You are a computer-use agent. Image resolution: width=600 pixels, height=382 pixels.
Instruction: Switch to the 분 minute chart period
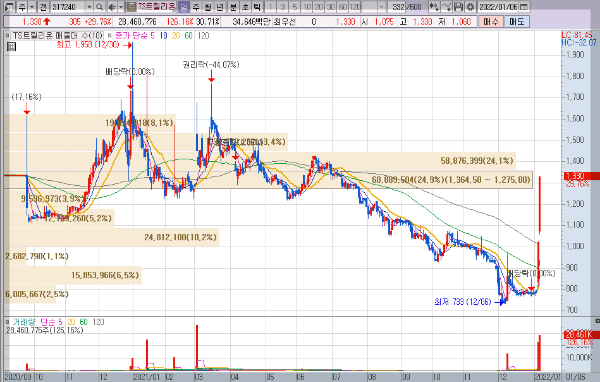click(x=233, y=7)
